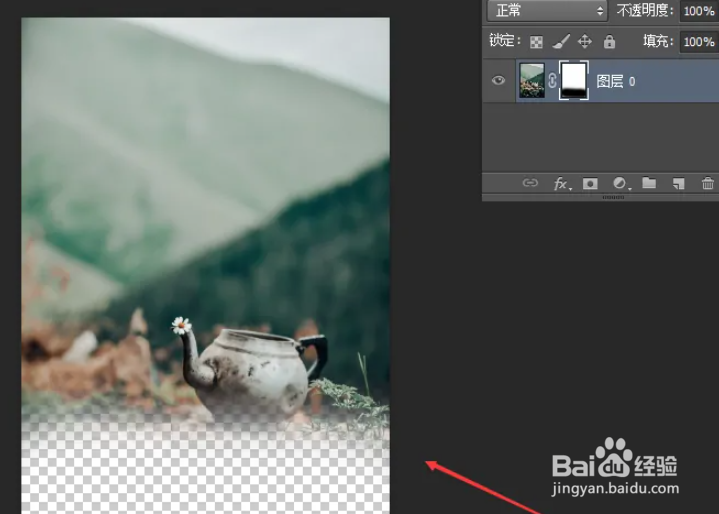
Task: Click the mask link icon on 图层 0
Action: point(552,81)
